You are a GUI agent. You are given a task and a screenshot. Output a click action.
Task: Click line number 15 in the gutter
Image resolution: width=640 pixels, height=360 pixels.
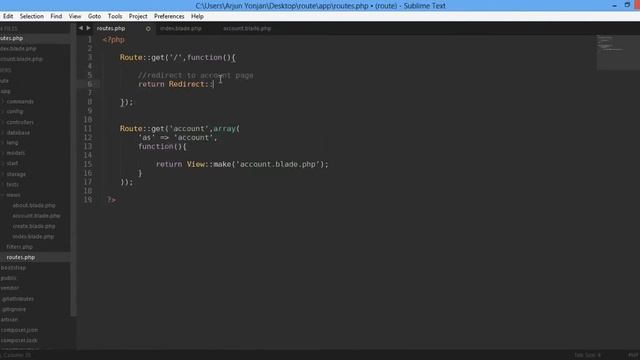[x=88, y=164]
